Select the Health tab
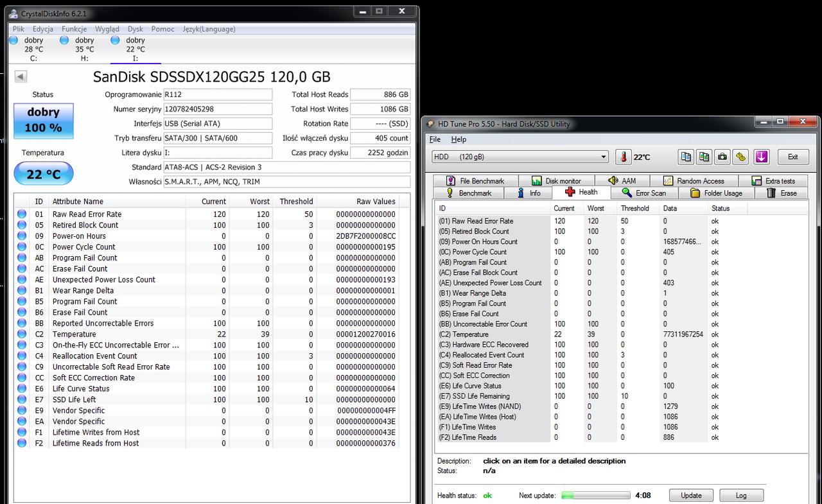Image resolution: width=822 pixels, height=504 pixels. click(581, 192)
